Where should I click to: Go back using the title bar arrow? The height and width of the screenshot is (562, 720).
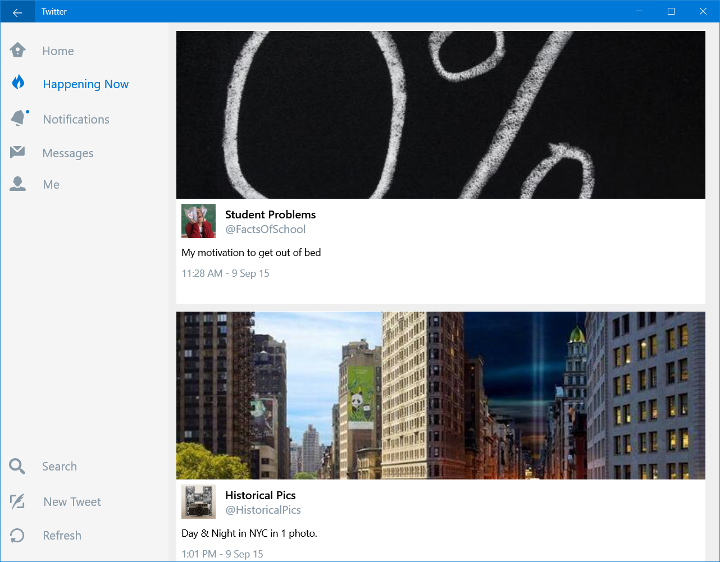[x=17, y=11]
